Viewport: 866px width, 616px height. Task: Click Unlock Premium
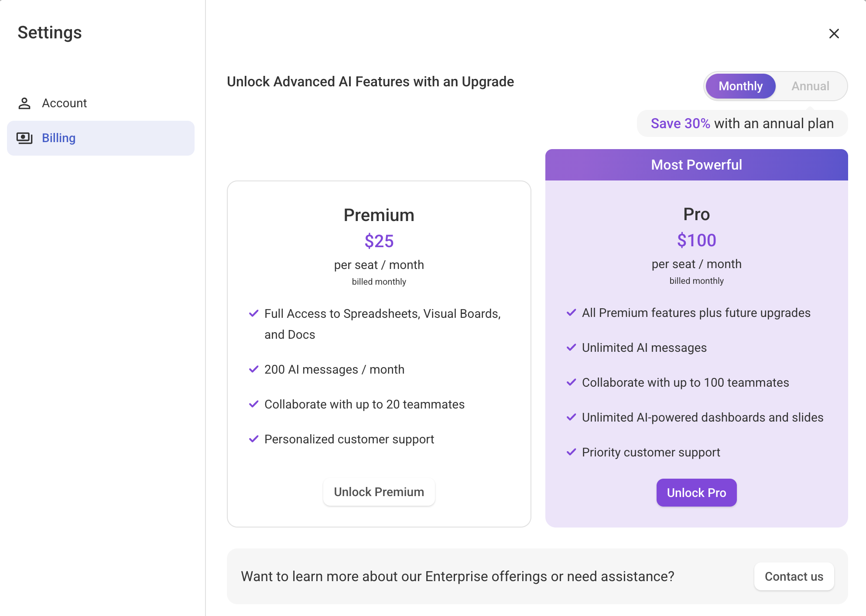pos(379,492)
